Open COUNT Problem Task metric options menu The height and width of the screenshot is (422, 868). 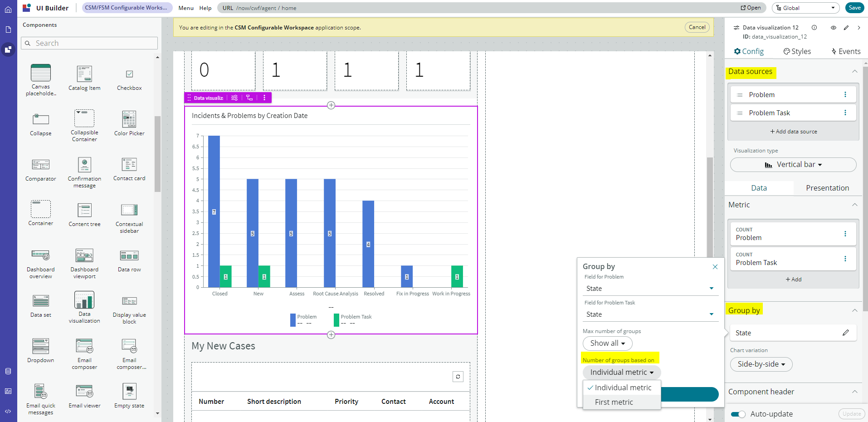[845, 259]
